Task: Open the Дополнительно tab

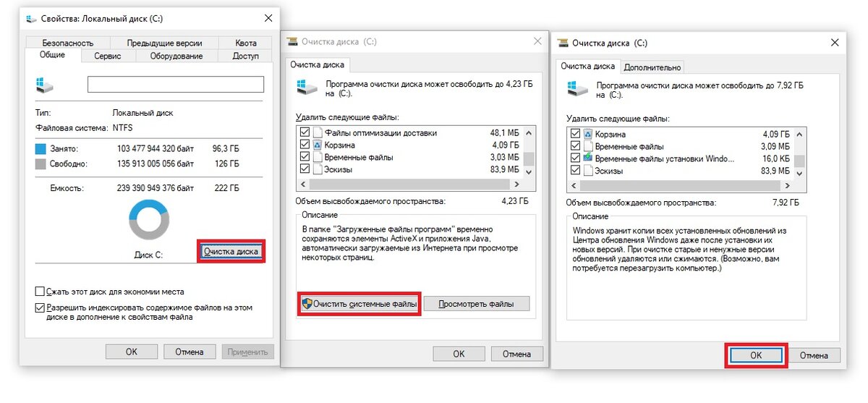Action: click(652, 67)
